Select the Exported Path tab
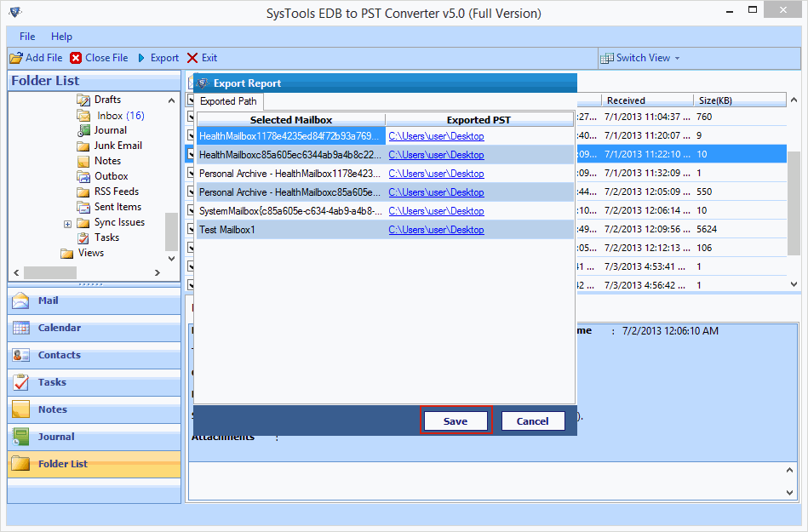The width and height of the screenshot is (808, 532). pyautogui.click(x=228, y=101)
